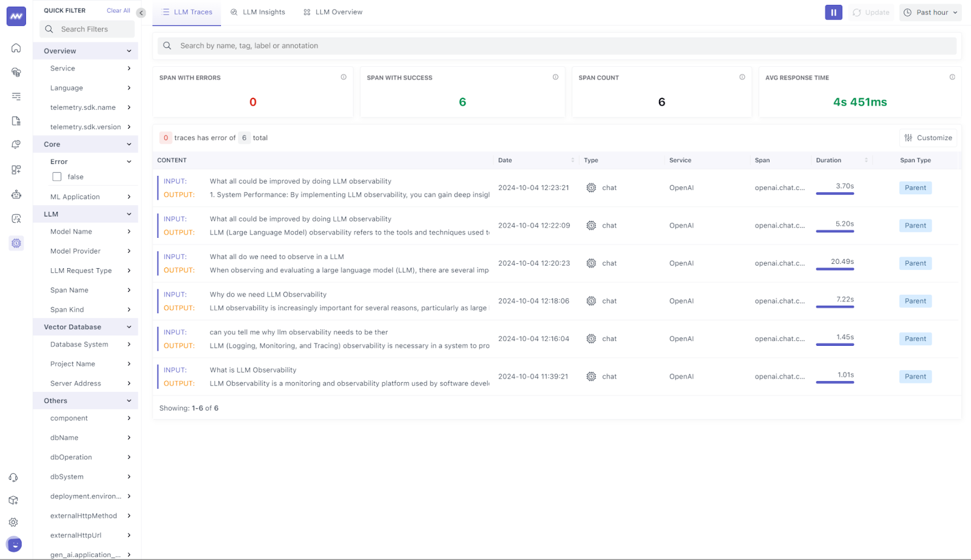Collapse the Quick Filter panel with the chevron
The width and height of the screenshot is (971, 560).
[141, 12]
